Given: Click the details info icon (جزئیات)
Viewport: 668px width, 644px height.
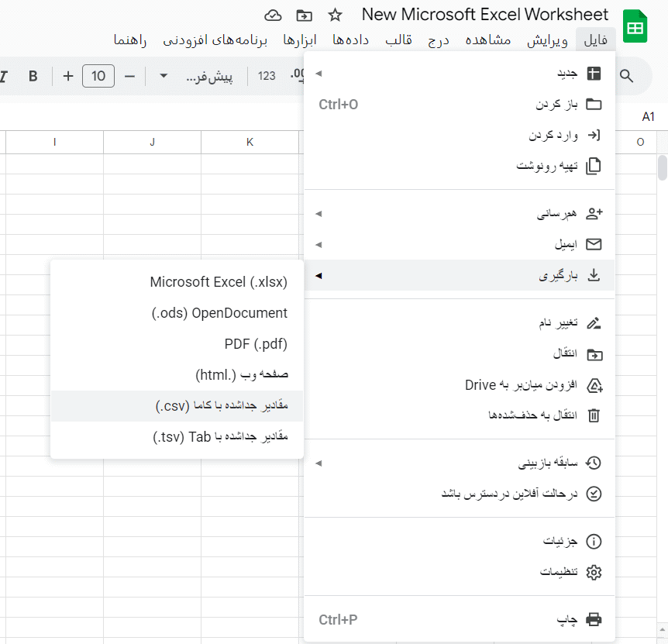Looking at the screenshot, I should 594,542.
